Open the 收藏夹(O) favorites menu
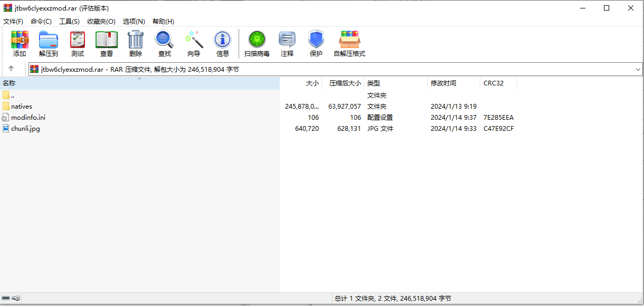This screenshot has height=306, width=644. click(101, 21)
